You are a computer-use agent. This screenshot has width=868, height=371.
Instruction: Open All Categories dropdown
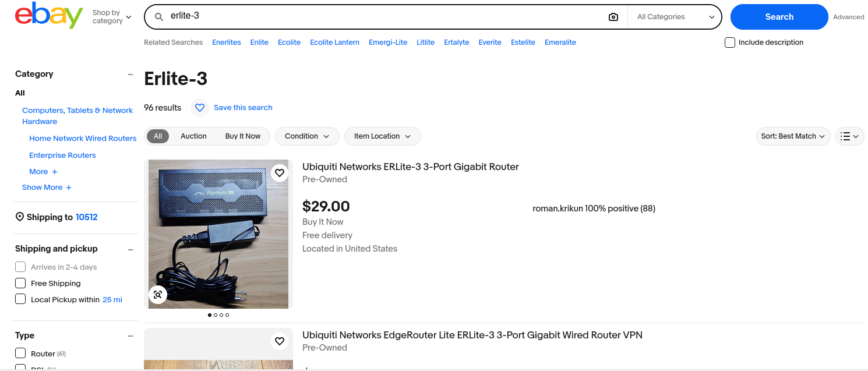[x=675, y=17]
